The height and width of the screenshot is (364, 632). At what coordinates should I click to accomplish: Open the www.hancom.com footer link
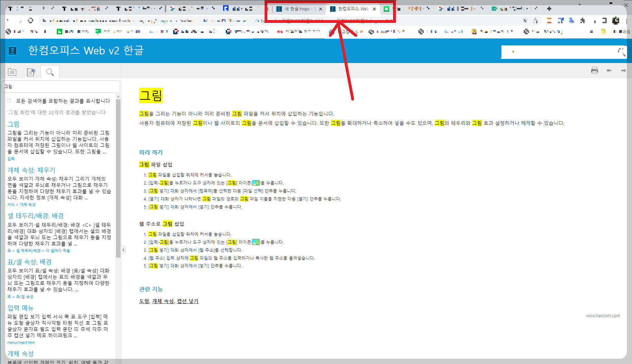click(603, 316)
